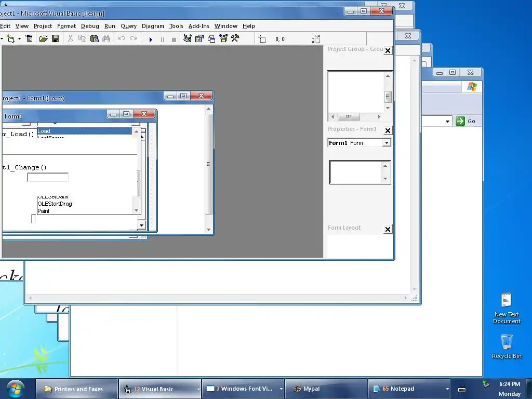This screenshot has width=532, height=399.
Task: Click the End stop icon
Action: coord(174,39)
